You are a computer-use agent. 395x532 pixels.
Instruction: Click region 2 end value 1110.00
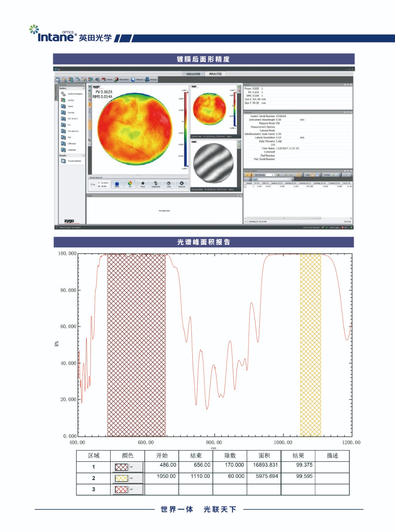coord(200,476)
